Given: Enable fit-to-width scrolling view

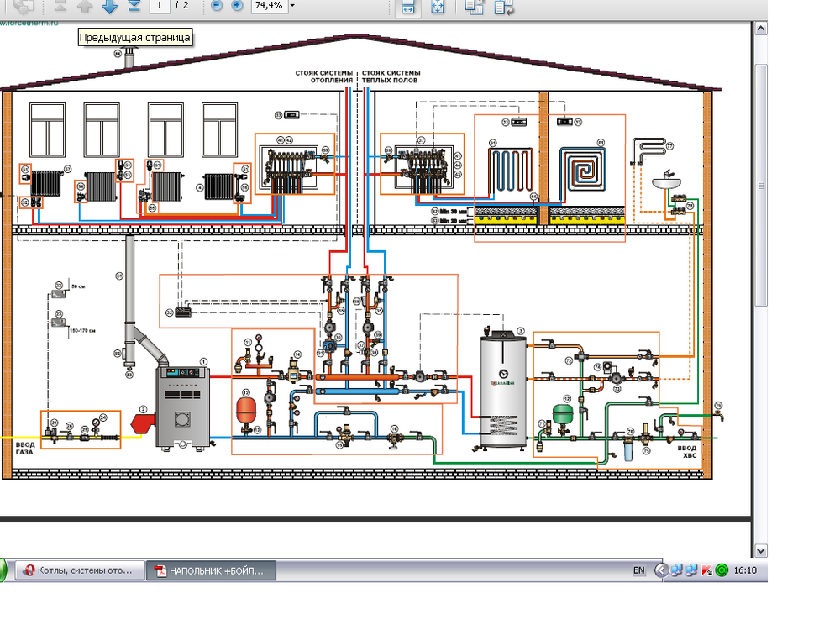Looking at the screenshot, I should click(407, 7).
